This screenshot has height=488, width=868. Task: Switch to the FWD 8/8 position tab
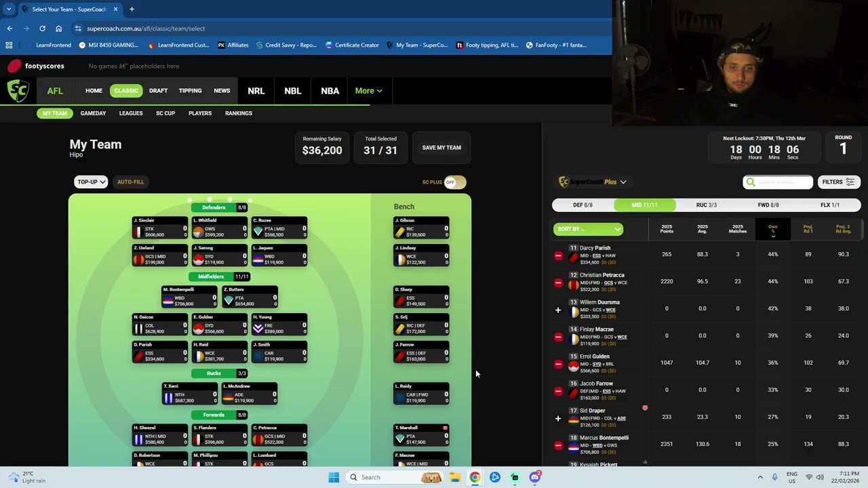[768, 205]
